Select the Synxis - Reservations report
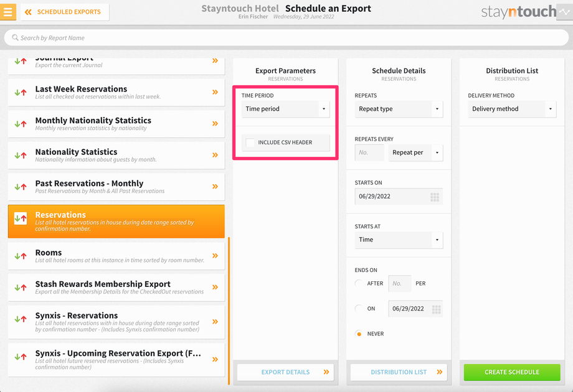Image resolution: width=573 pixels, height=392 pixels. pyautogui.click(x=116, y=322)
